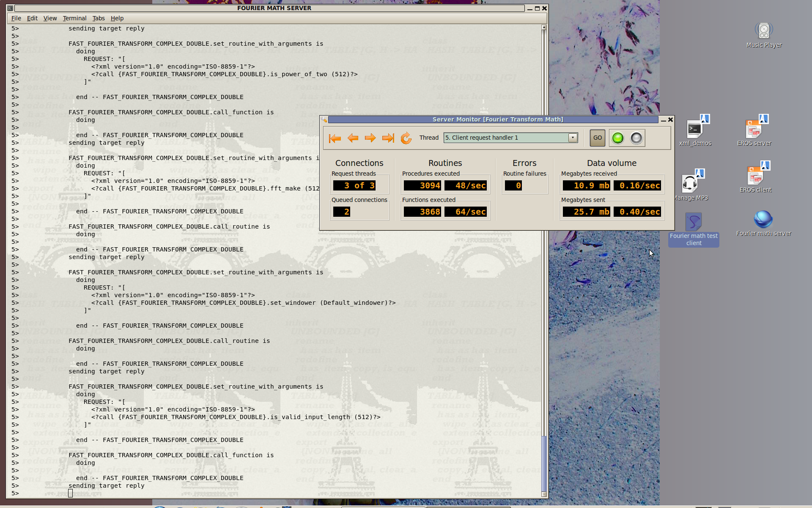Open the Terminal menu
This screenshot has width=812, height=508.
coord(74,18)
